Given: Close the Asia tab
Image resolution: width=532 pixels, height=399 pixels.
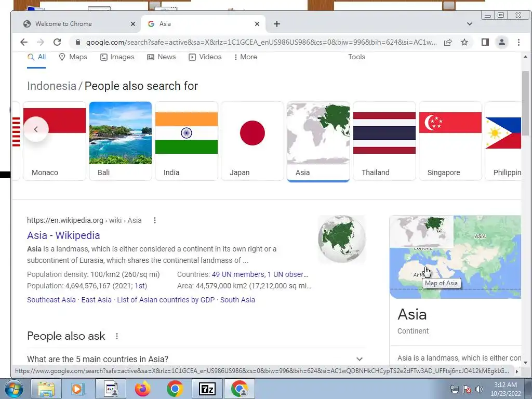Looking at the screenshot, I should click(x=257, y=24).
